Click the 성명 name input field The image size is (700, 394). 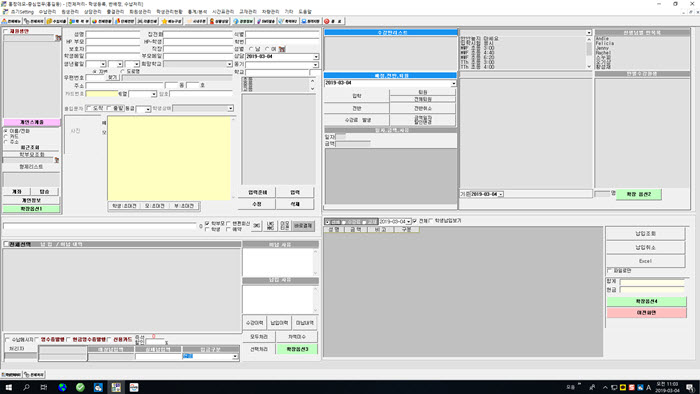pos(113,34)
